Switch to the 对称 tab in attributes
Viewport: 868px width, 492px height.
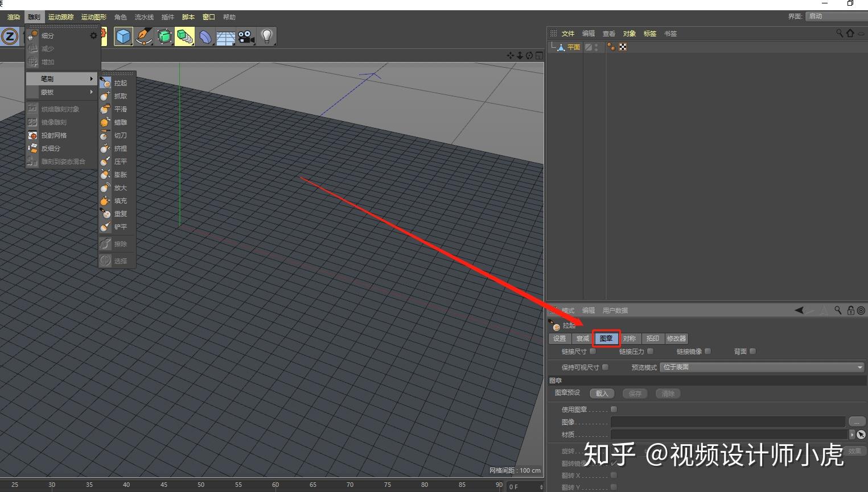(x=630, y=338)
